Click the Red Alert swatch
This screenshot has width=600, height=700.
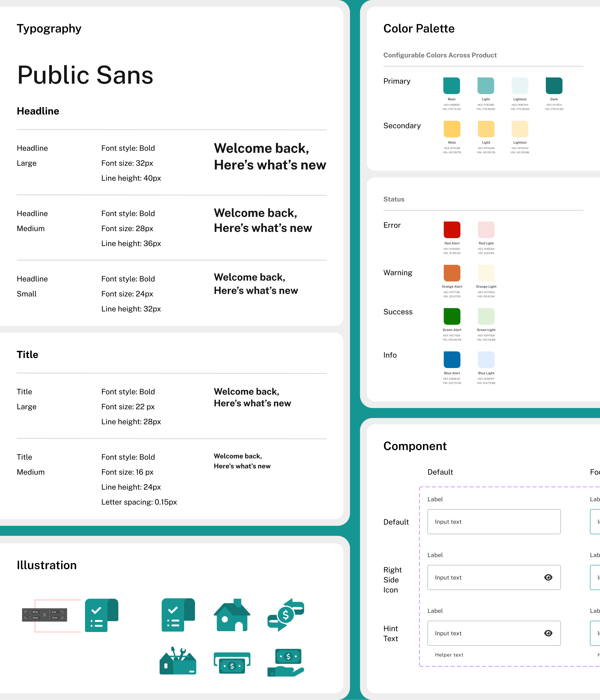pos(452,230)
